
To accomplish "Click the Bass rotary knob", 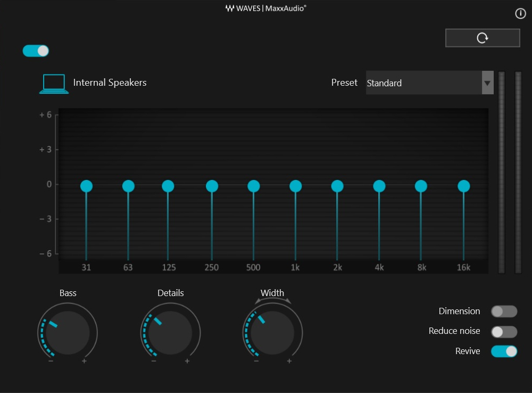I will click(68, 333).
